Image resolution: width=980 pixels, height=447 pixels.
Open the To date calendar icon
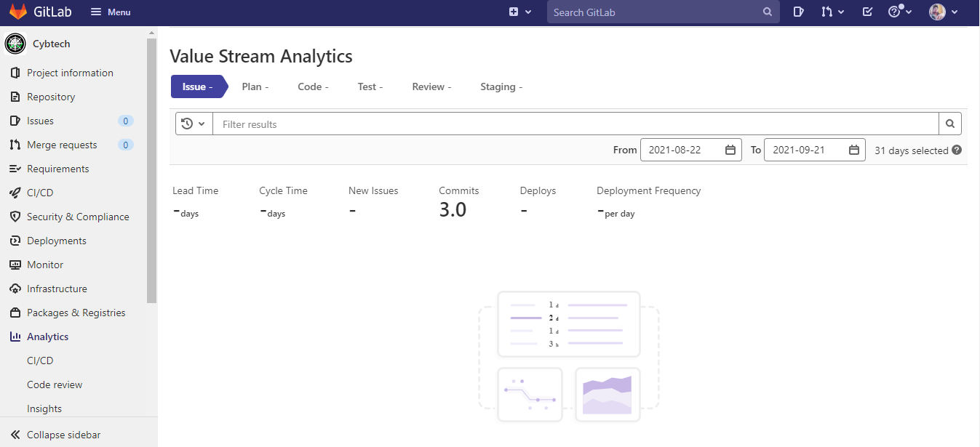tap(854, 150)
